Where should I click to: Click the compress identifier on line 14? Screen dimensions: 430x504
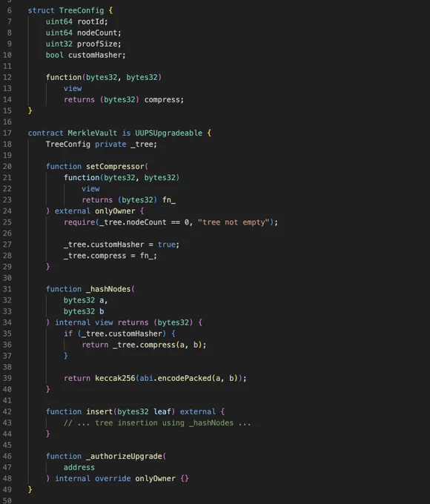[162, 99]
